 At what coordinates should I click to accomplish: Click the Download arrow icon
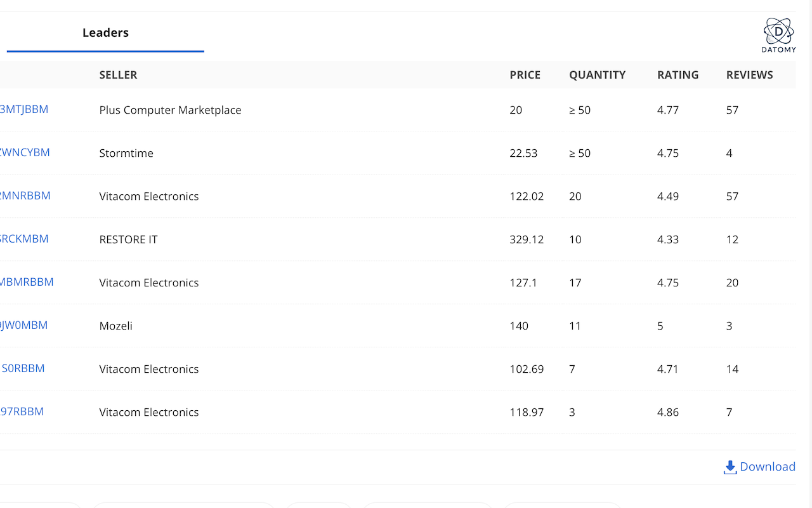point(730,467)
